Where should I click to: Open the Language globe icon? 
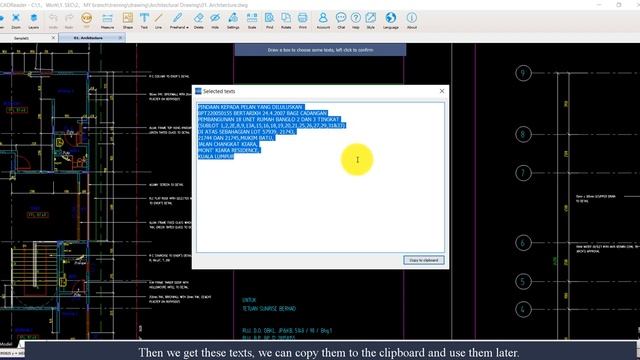[391, 20]
